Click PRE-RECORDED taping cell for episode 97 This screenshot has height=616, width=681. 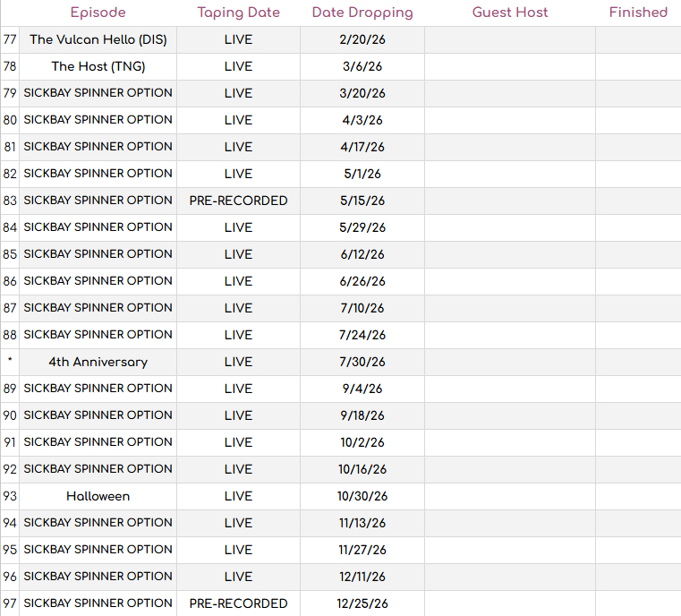pos(238,603)
